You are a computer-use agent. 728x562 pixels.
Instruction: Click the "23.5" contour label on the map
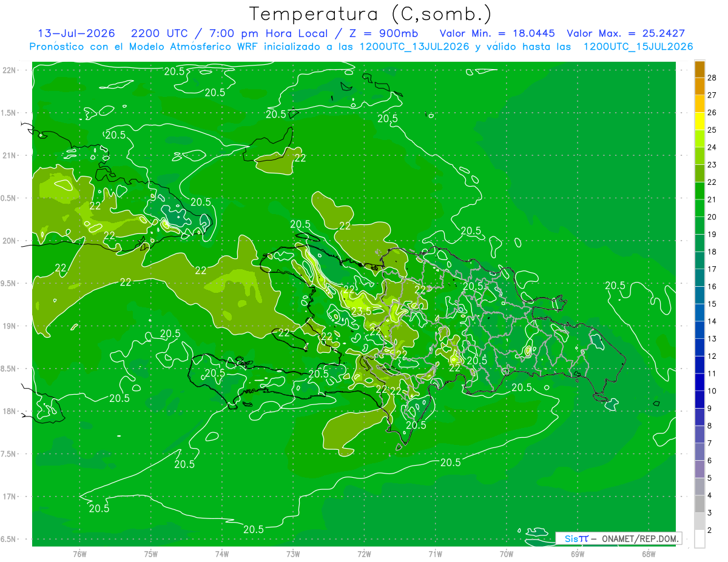[x=362, y=312]
